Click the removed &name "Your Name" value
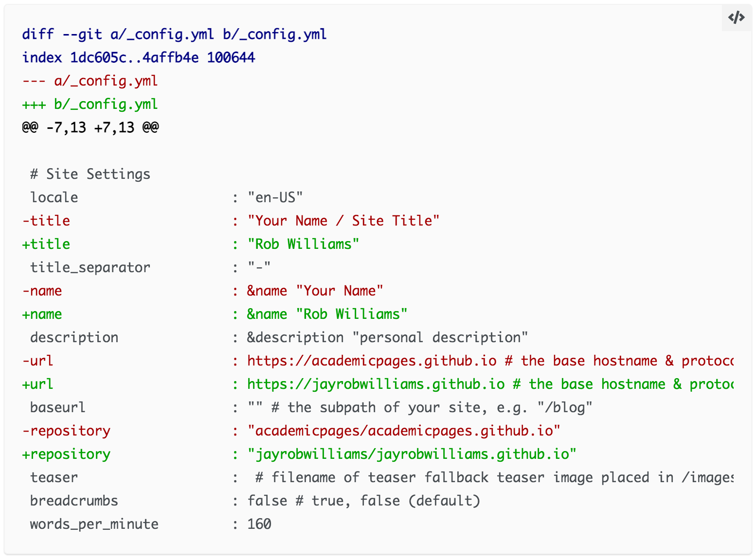Screen dimensions: 756x558 315,291
